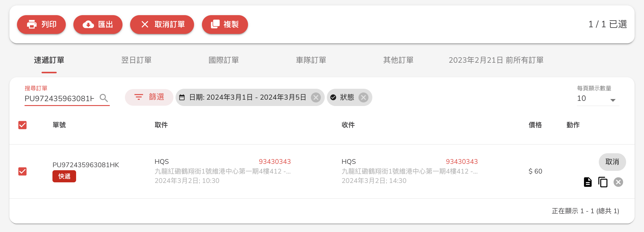644x232 pixels.
Task: Click the duplicate order icon in row
Action: pyautogui.click(x=603, y=182)
